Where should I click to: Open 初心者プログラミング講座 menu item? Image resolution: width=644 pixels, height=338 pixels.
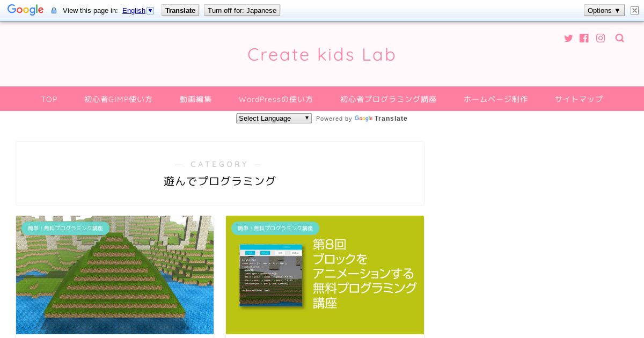pyautogui.click(x=388, y=99)
